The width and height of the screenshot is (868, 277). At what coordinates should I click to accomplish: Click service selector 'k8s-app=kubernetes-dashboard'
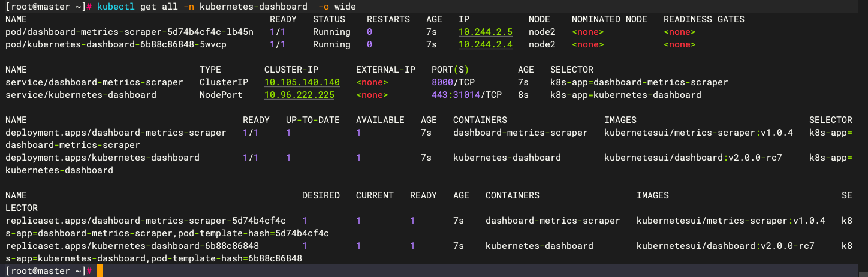[x=626, y=95]
